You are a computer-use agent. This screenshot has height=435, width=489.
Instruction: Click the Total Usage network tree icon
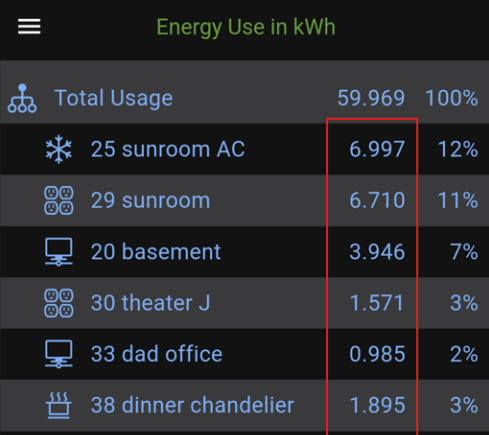click(22, 98)
